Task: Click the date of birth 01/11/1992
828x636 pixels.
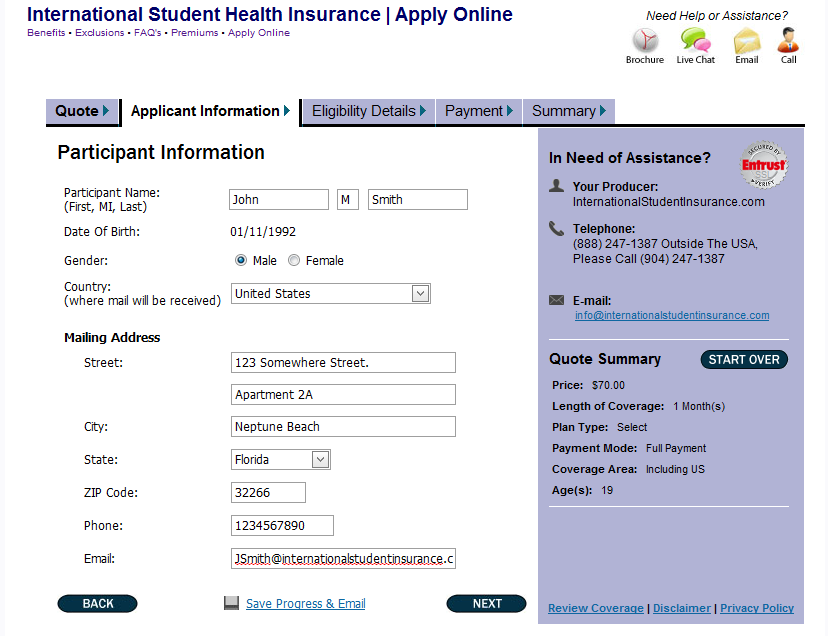Action: pyautogui.click(x=263, y=232)
